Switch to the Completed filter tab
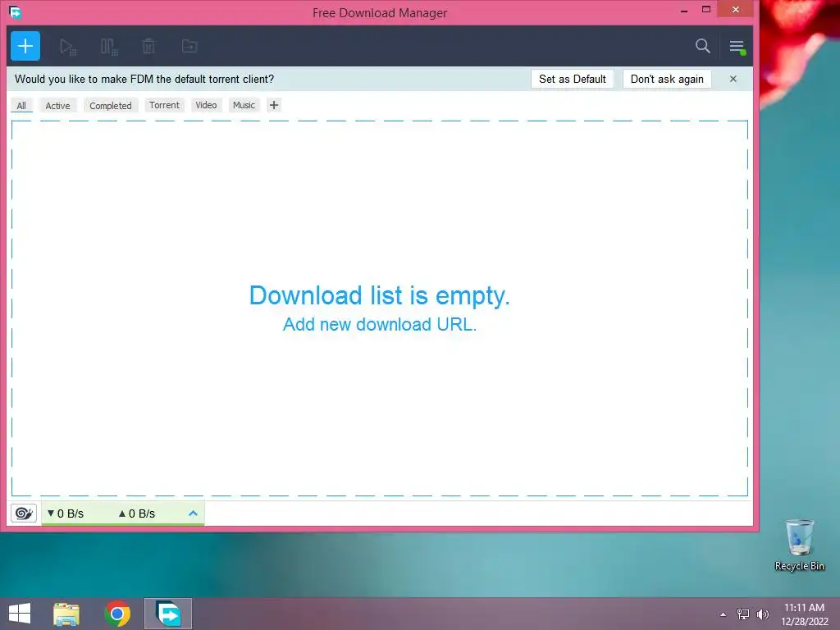 click(x=111, y=106)
